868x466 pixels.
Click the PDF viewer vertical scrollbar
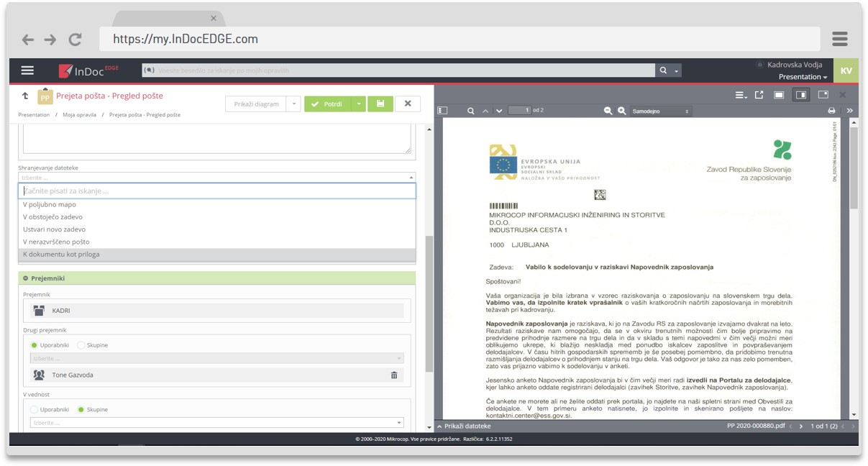click(x=854, y=169)
